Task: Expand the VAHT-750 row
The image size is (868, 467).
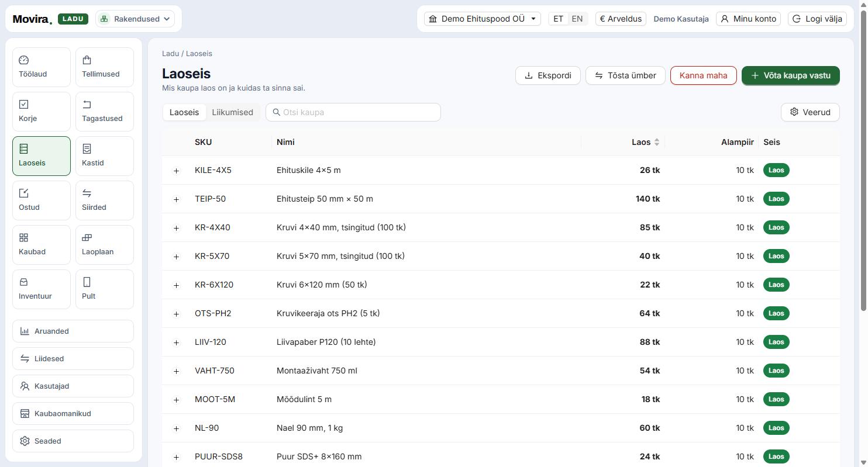Action: (x=176, y=371)
